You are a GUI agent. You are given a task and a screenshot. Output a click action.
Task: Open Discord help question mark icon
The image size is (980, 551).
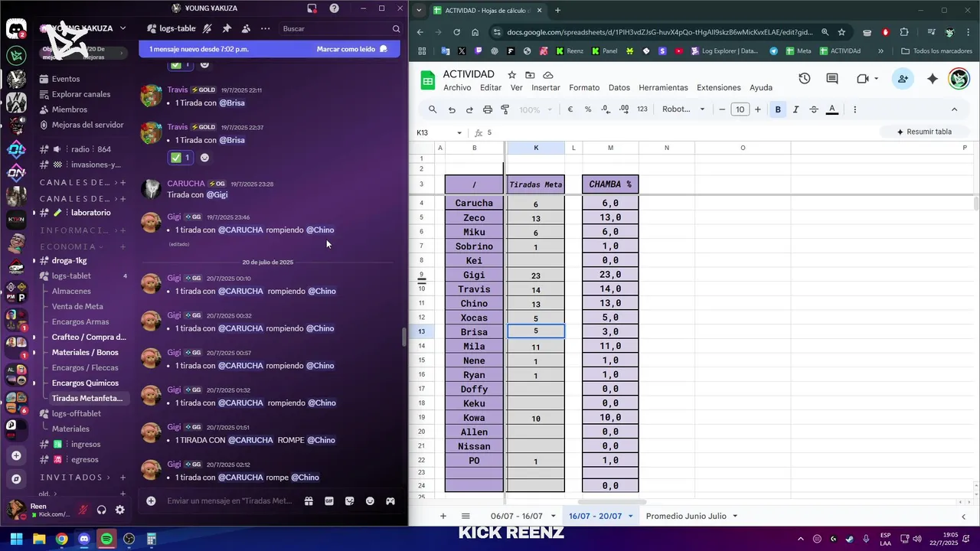pyautogui.click(x=335, y=8)
